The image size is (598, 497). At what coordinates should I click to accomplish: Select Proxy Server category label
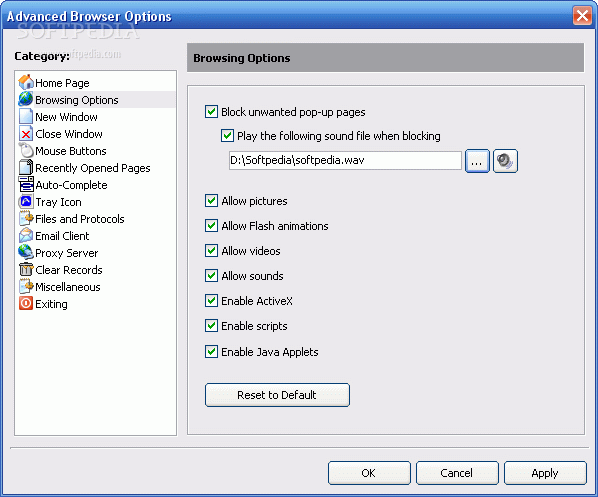[x=67, y=253]
